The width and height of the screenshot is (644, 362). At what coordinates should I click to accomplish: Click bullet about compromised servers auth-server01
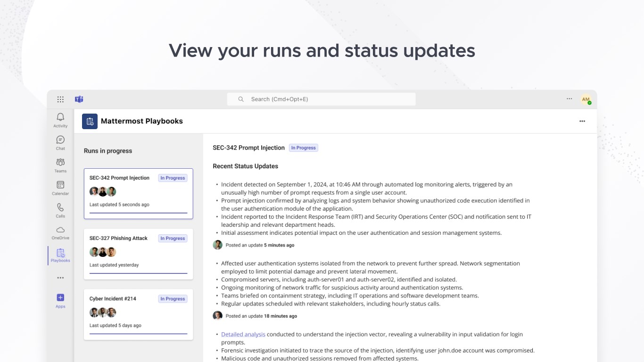click(339, 280)
